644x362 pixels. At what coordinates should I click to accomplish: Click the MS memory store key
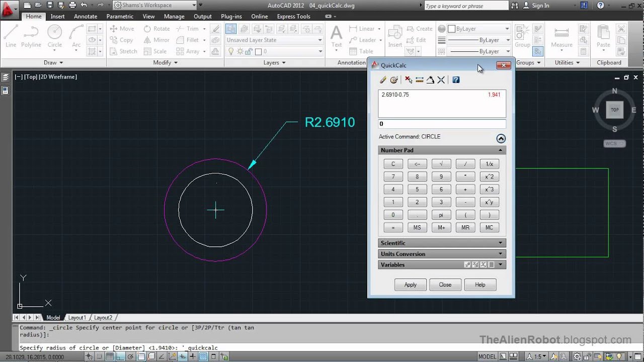(417, 228)
